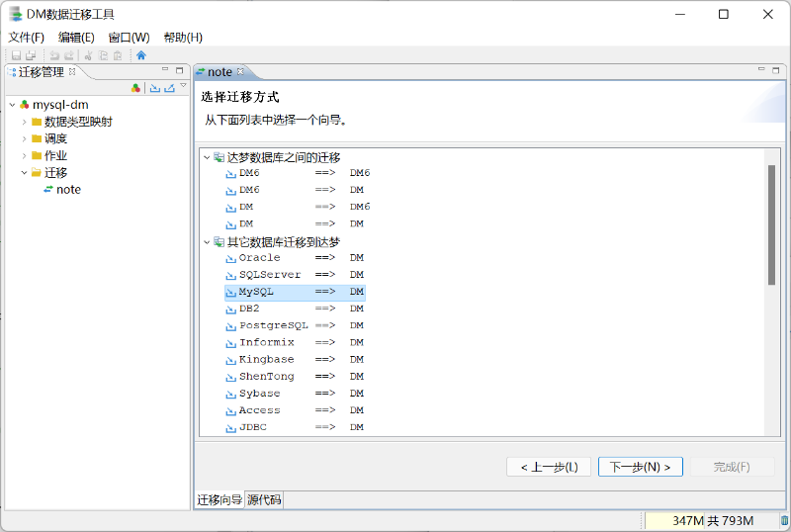This screenshot has width=791, height=532.
Task: Click the Redo toolbar icon
Action: pyautogui.click(x=69, y=55)
